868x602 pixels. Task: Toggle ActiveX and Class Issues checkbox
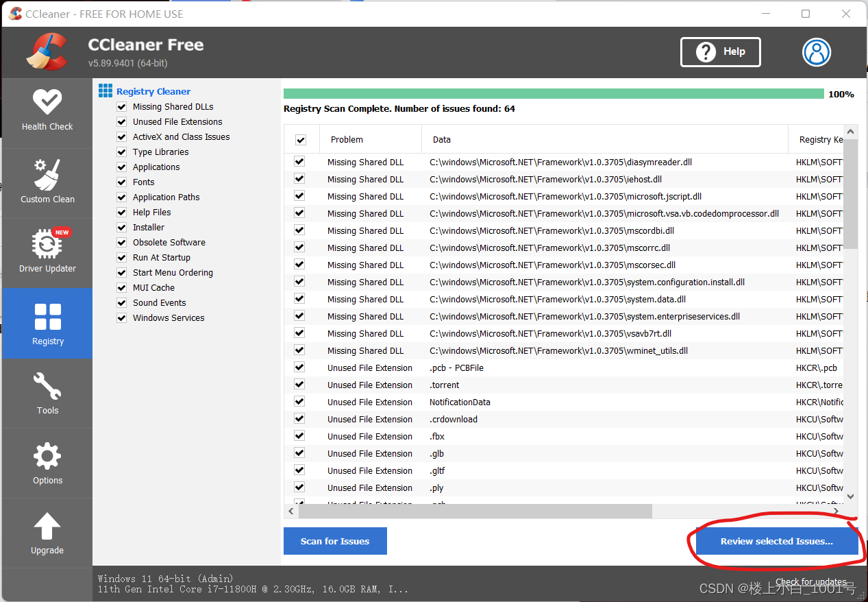pyautogui.click(x=122, y=137)
